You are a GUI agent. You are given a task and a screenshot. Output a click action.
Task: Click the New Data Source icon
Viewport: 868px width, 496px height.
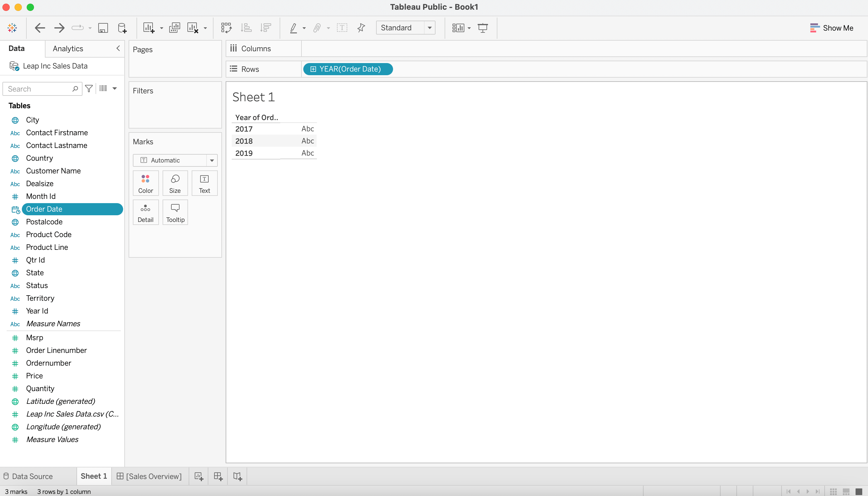(x=122, y=28)
